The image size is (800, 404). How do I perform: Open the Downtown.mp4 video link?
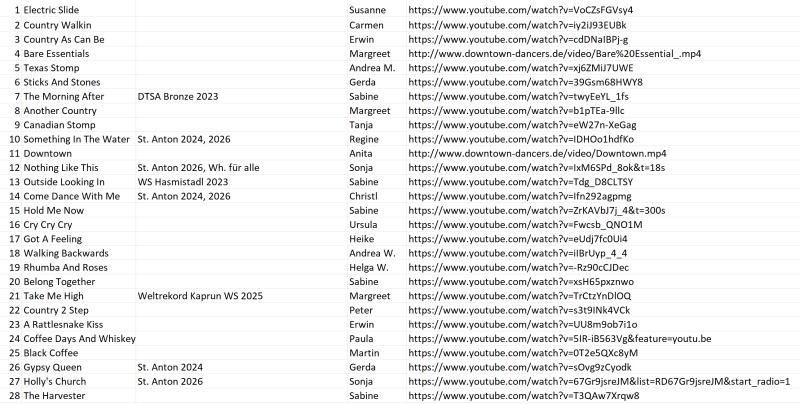[537, 154]
